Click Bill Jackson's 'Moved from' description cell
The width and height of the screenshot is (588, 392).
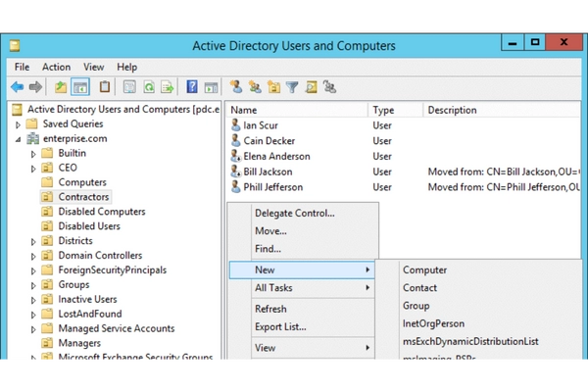[504, 171]
